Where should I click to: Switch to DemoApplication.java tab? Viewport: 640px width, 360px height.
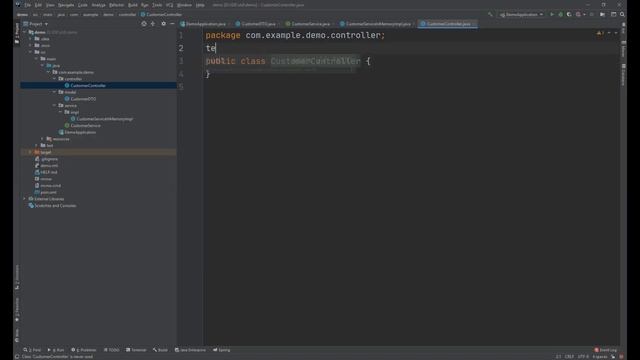pos(203,24)
